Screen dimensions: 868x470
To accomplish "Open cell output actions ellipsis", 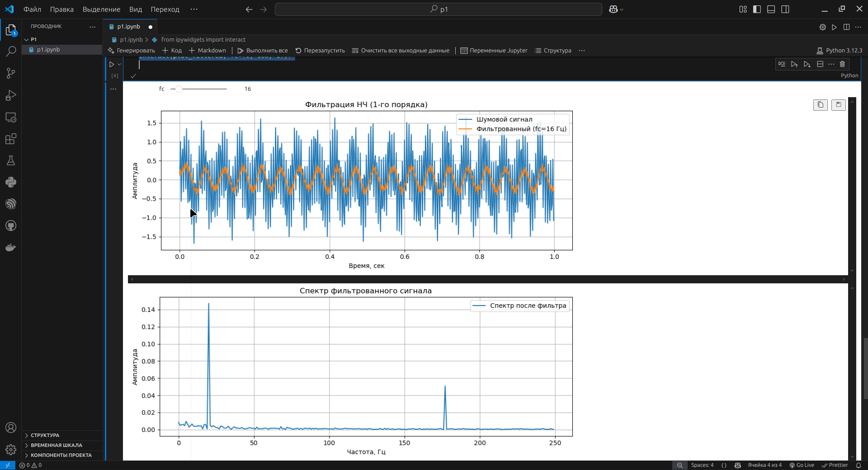I will pos(113,89).
